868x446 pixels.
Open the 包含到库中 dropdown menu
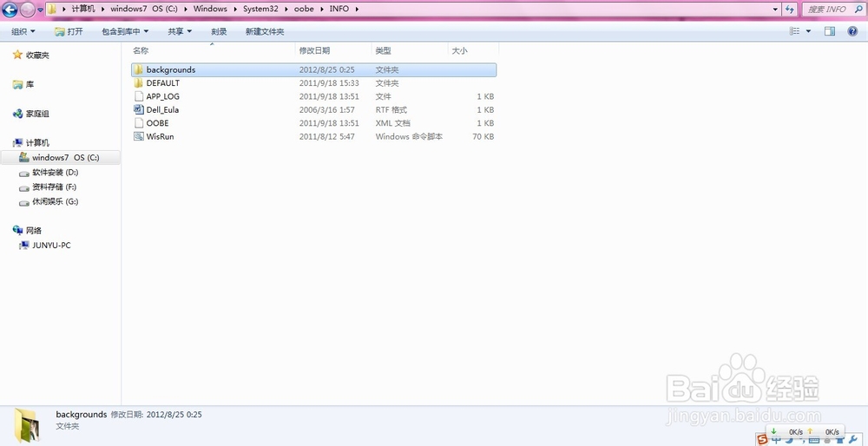click(125, 31)
